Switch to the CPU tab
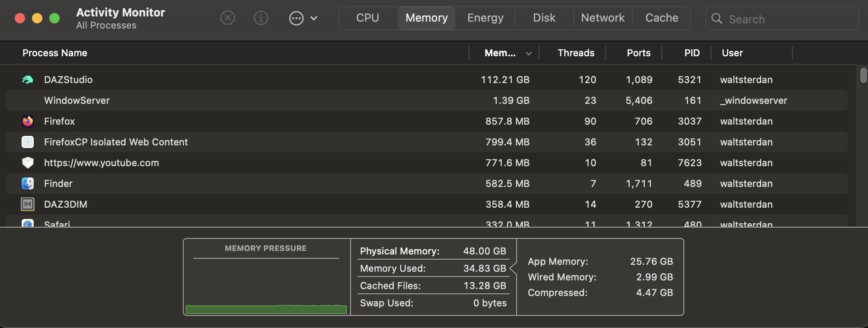868x328 pixels. pos(367,18)
